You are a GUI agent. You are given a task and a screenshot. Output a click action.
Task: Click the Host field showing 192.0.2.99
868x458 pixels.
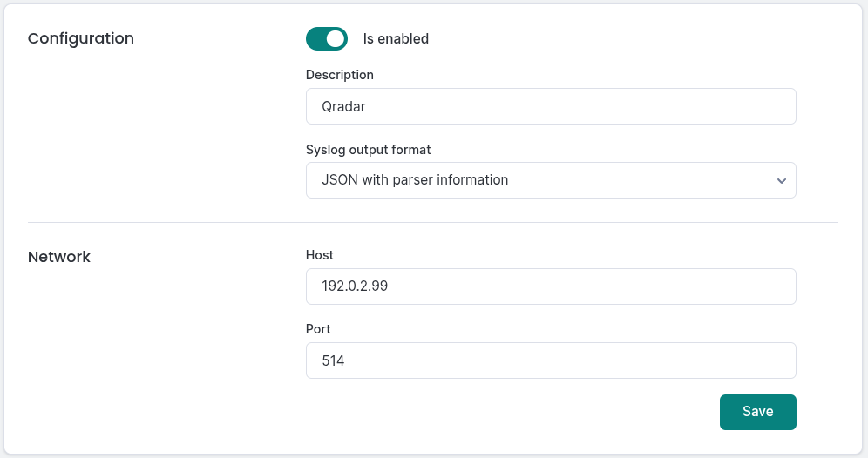point(551,286)
